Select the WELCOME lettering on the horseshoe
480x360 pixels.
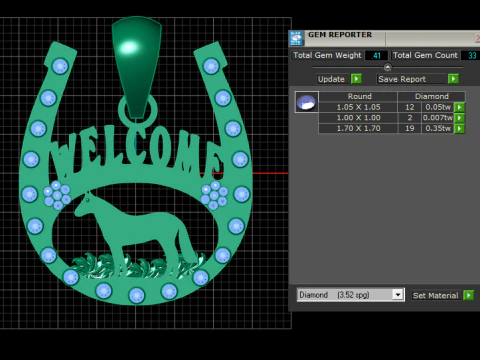[x=136, y=151]
